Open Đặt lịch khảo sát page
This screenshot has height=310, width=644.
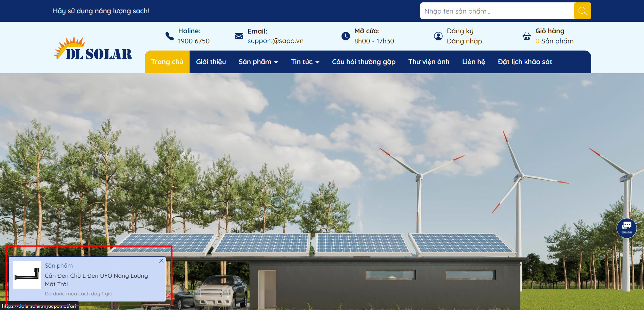tap(525, 62)
